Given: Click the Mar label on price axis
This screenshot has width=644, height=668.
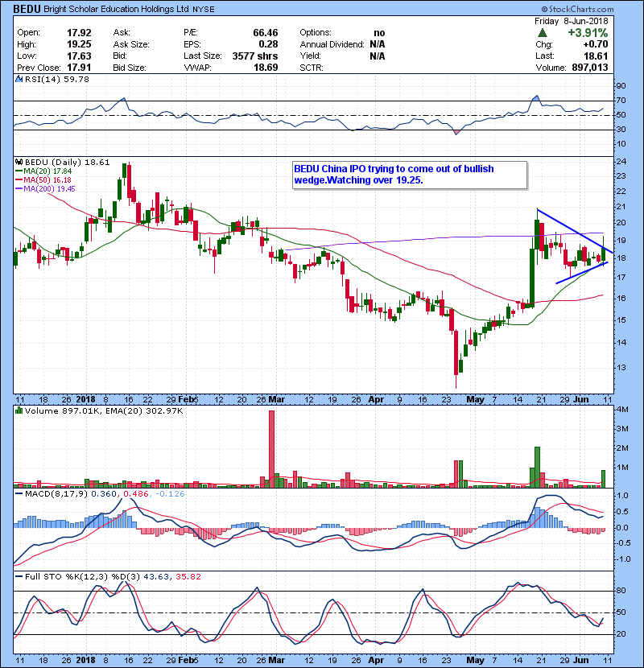Looking at the screenshot, I should tap(276, 400).
